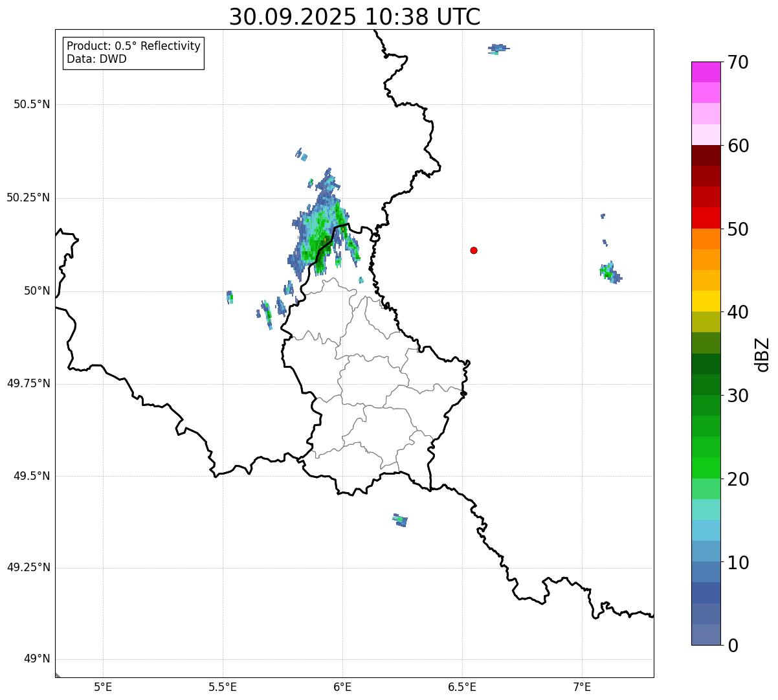Click the 'dBZ' colorbar axis label
The width and height of the screenshot is (778, 700).
tap(762, 354)
